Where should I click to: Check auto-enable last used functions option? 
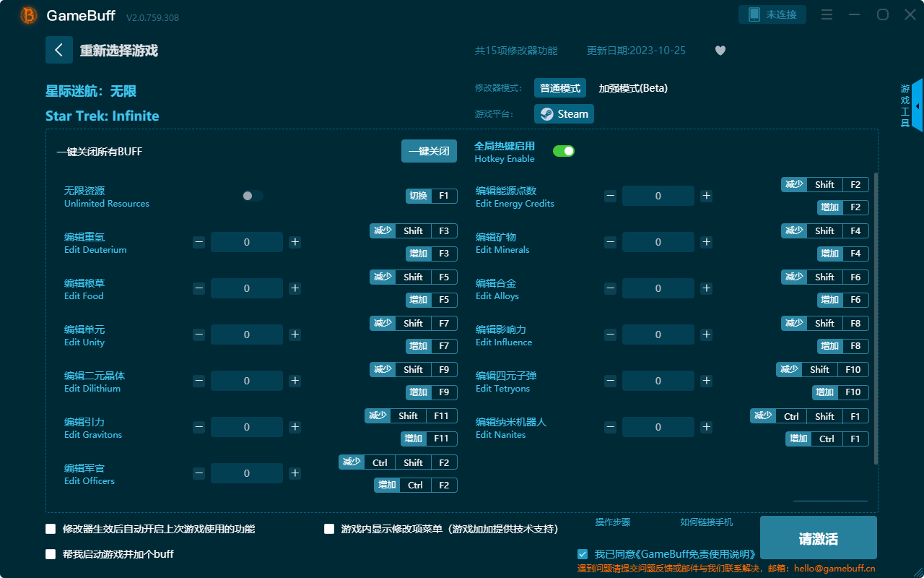51,529
